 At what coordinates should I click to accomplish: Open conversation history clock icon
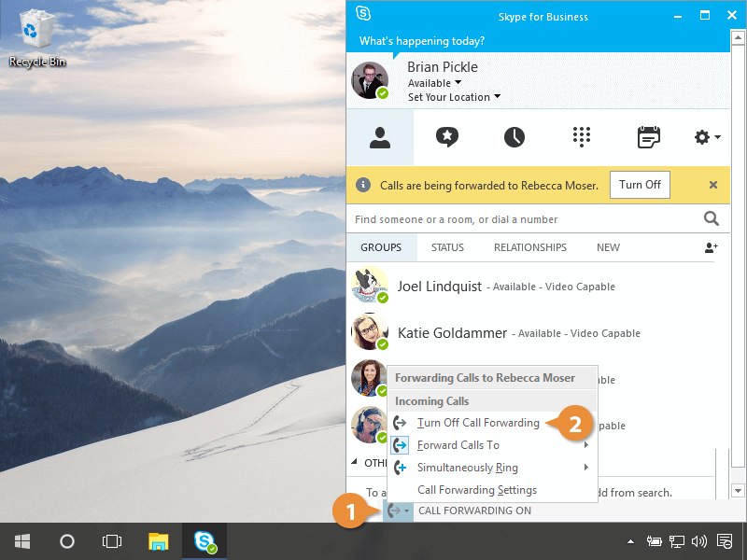point(514,137)
